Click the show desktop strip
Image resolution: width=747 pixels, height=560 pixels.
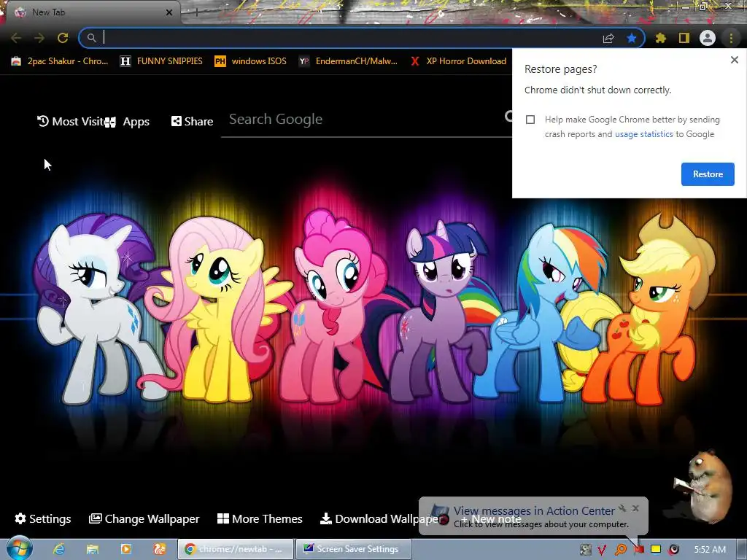coord(742,549)
